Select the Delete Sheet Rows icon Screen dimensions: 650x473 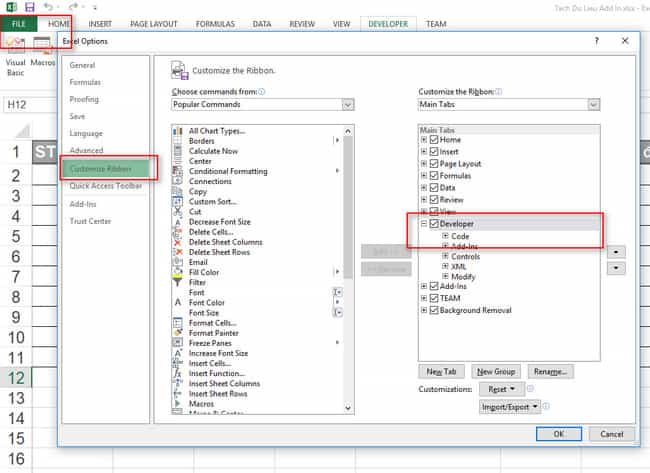click(177, 252)
